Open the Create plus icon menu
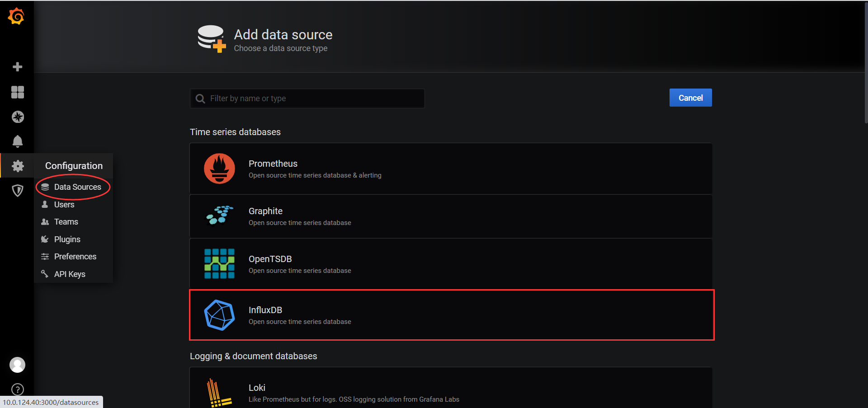868x408 pixels. click(18, 67)
